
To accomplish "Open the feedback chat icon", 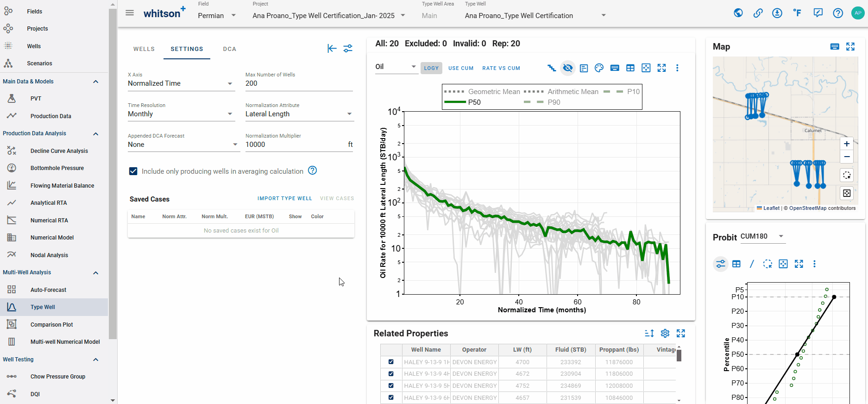I will click(818, 13).
